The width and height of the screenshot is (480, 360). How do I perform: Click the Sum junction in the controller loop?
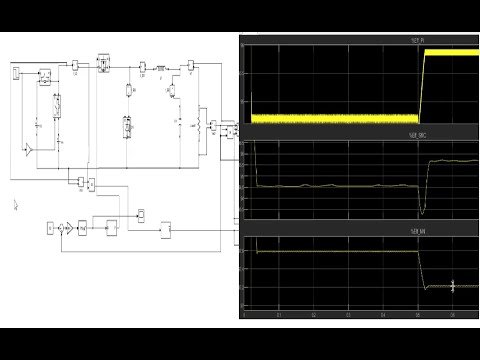point(61,228)
